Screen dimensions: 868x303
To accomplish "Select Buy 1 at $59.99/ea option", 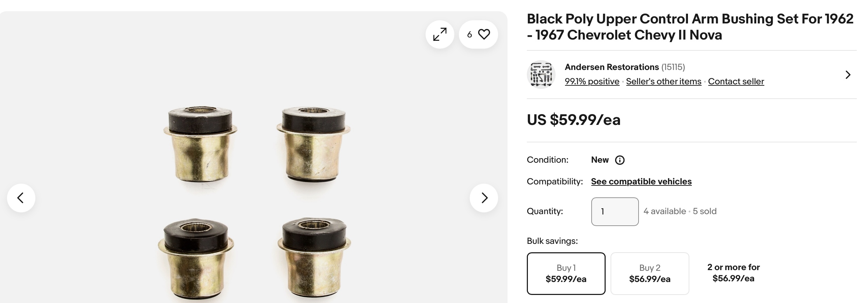I will point(566,273).
